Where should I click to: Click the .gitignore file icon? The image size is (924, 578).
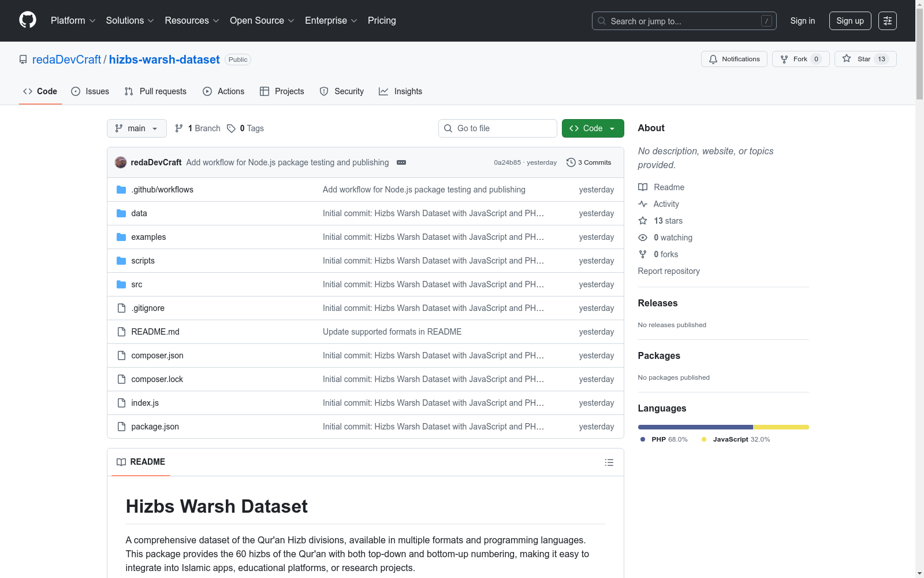pos(121,308)
